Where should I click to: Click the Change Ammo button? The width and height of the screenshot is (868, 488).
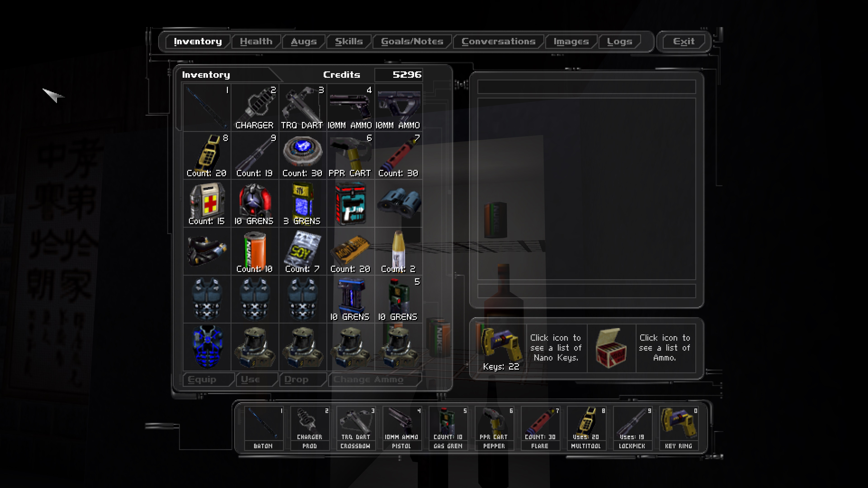[x=375, y=380]
